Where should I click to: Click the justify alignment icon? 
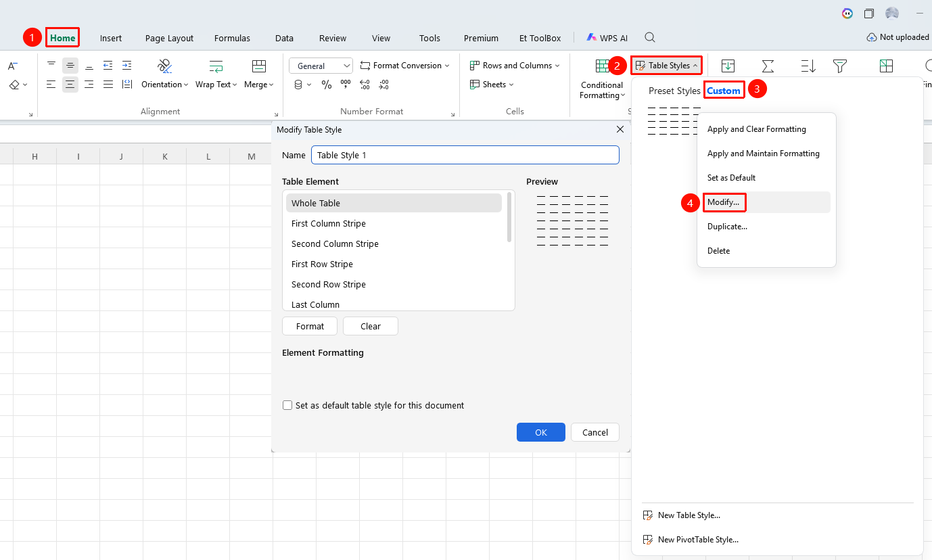coord(108,85)
